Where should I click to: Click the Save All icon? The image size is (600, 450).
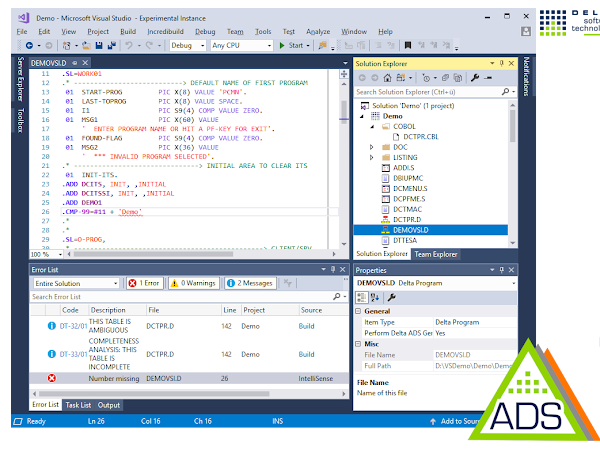(112, 46)
